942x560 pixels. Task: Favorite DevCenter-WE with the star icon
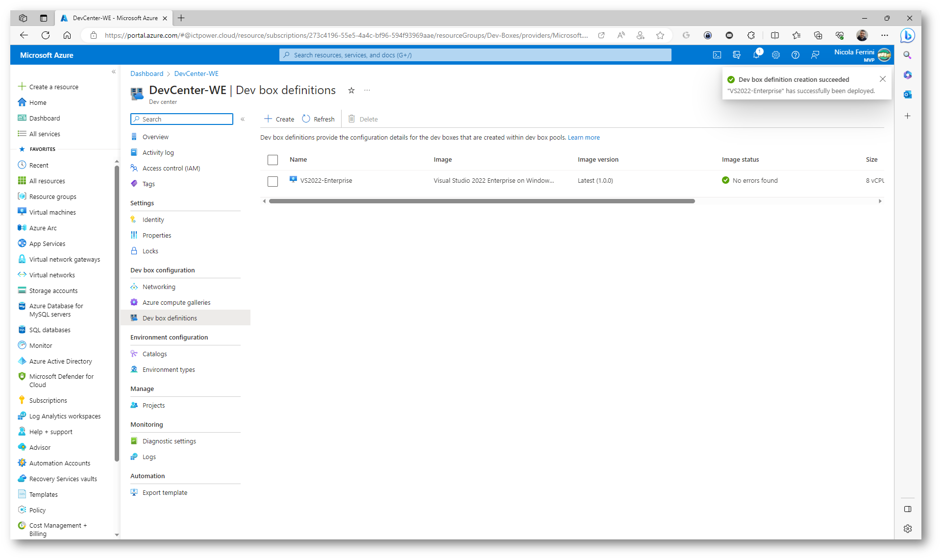[x=351, y=90]
